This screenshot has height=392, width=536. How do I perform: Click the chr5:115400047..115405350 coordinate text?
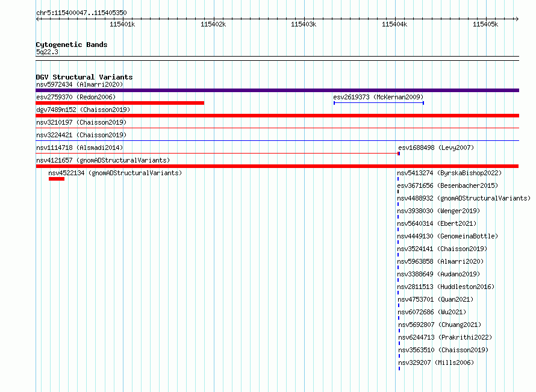click(81, 13)
